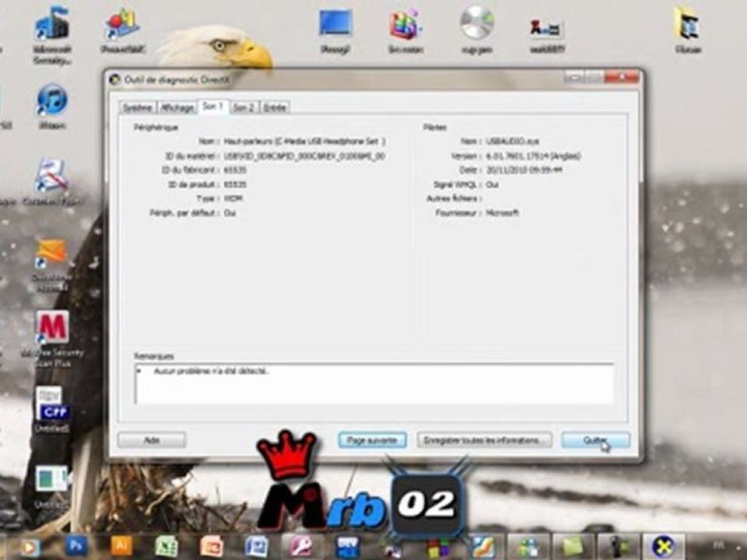
Task: Launch Photoshop from the taskbar
Action: pyautogui.click(x=76, y=546)
